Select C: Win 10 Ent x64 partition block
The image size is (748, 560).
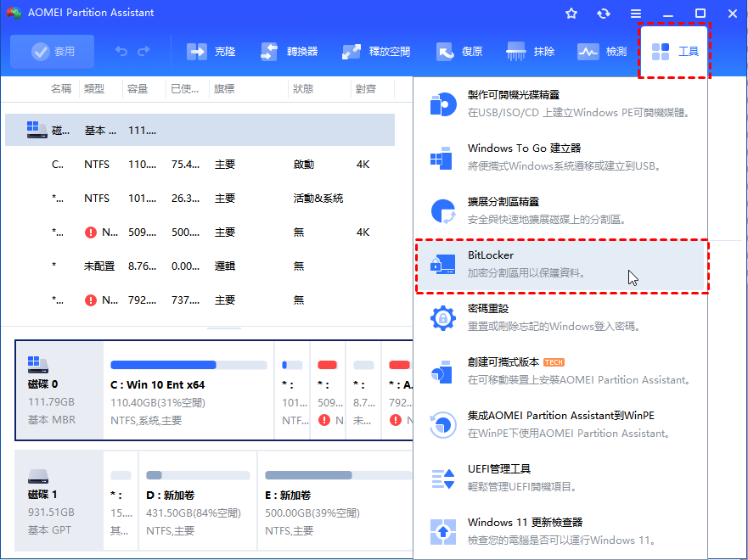click(188, 391)
